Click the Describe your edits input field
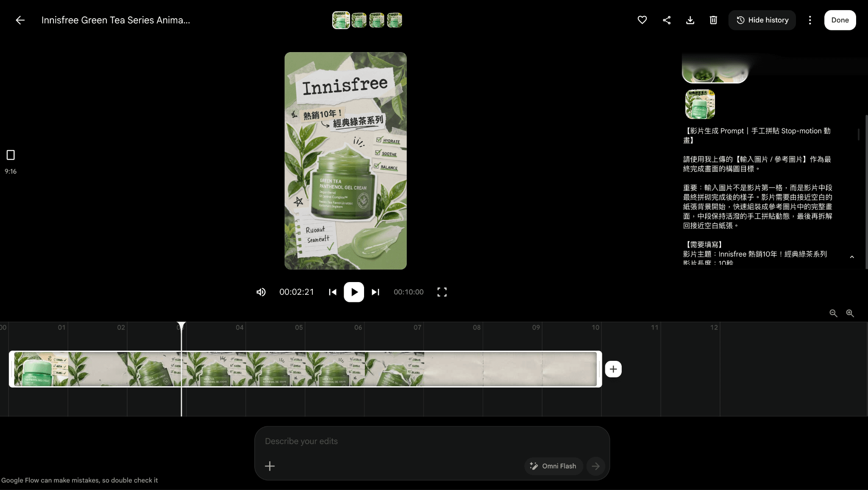The height and width of the screenshot is (490, 868). tap(432, 441)
